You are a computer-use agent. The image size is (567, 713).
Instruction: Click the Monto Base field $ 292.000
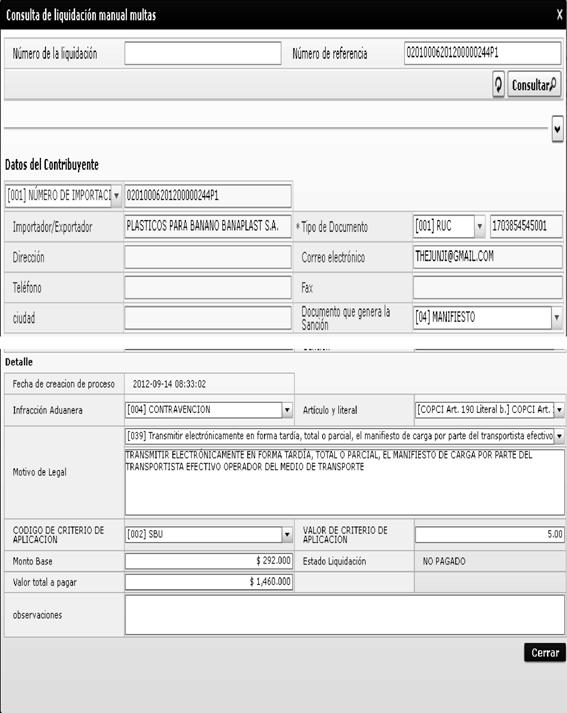(209, 561)
